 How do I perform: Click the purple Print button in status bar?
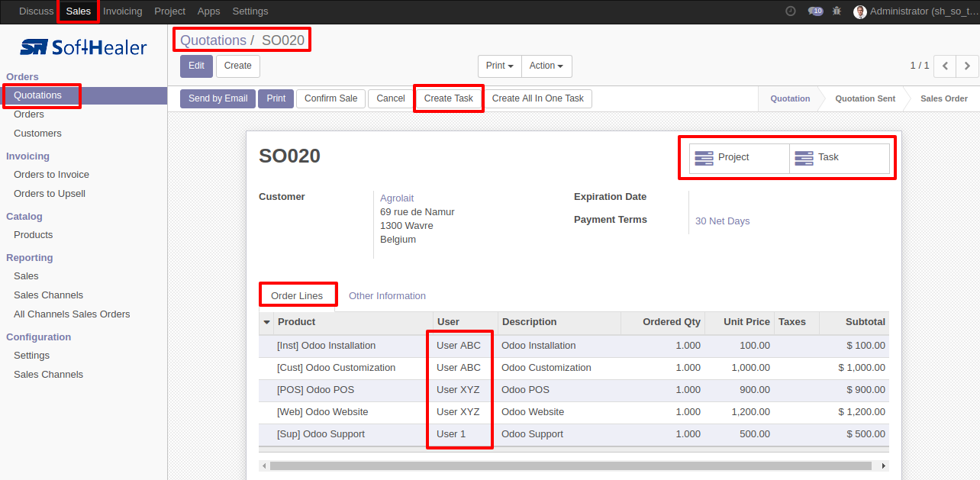click(276, 98)
